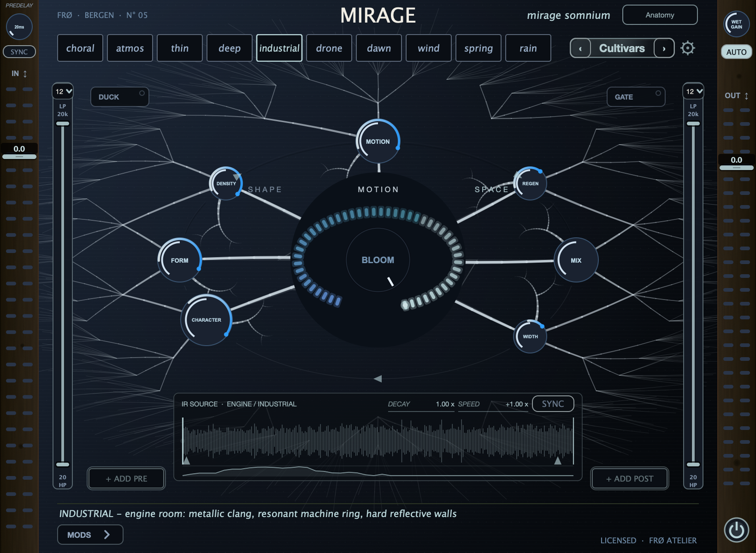Switch to the wind mode tab

point(429,48)
